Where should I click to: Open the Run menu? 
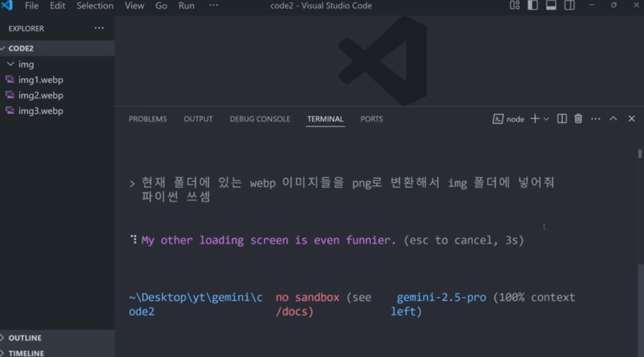coord(186,6)
